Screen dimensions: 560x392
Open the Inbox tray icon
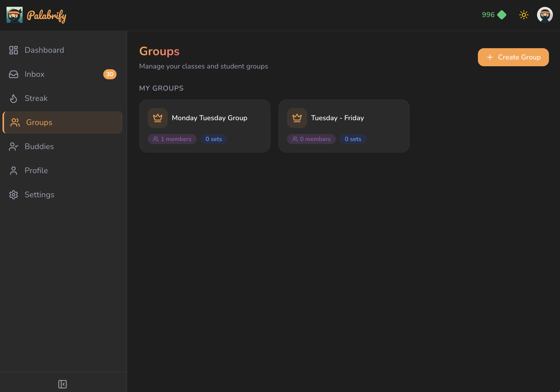(x=14, y=74)
